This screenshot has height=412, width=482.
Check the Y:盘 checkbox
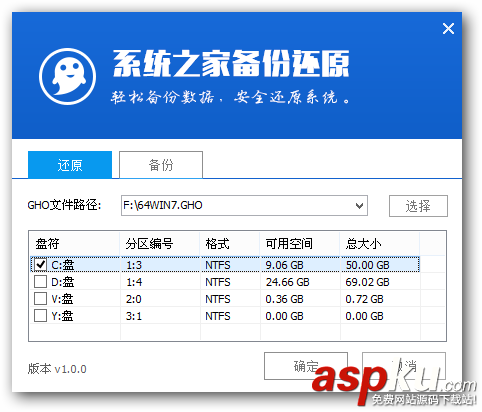point(41,316)
